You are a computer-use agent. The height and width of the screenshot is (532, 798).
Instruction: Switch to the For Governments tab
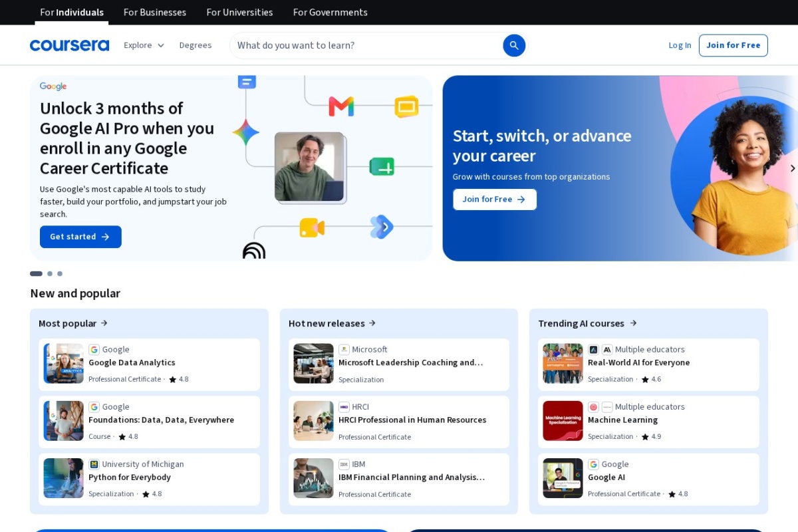point(330,12)
